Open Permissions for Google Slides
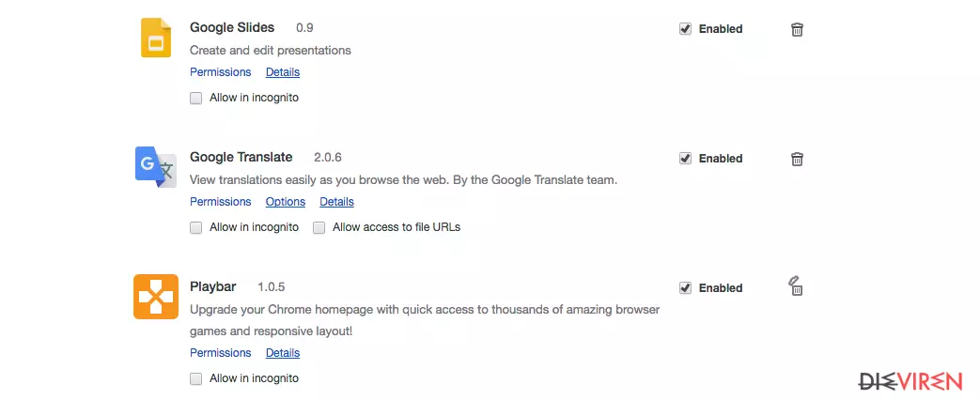 click(221, 72)
